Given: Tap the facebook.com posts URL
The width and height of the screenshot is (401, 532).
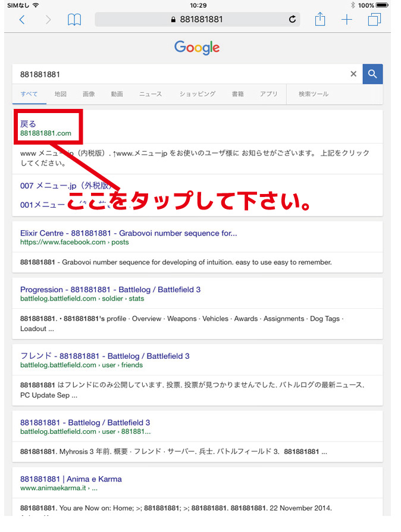Looking at the screenshot, I should (74, 242).
